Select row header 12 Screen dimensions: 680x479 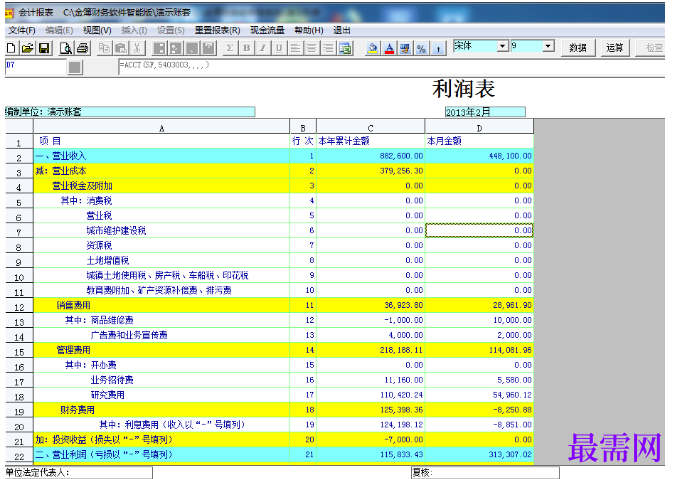pyautogui.click(x=19, y=306)
